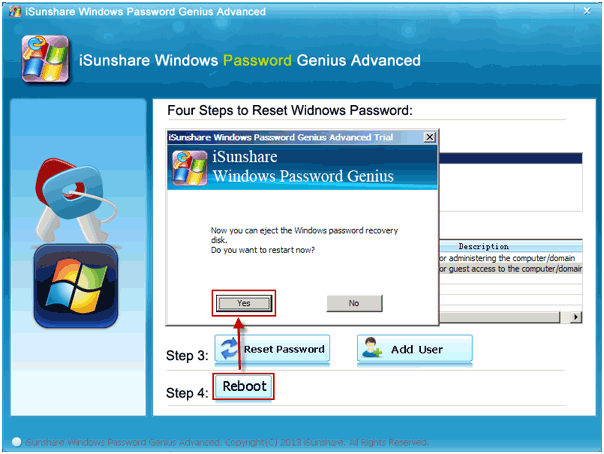This screenshot has width=604, height=454.
Task: Click the iSunshare logo in main header
Action: tap(45, 59)
